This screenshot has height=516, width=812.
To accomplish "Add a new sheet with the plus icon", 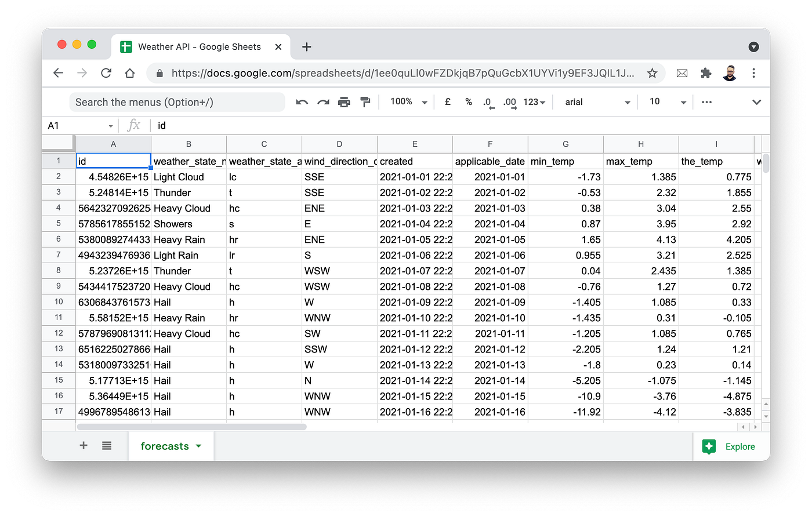I will [x=83, y=446].
